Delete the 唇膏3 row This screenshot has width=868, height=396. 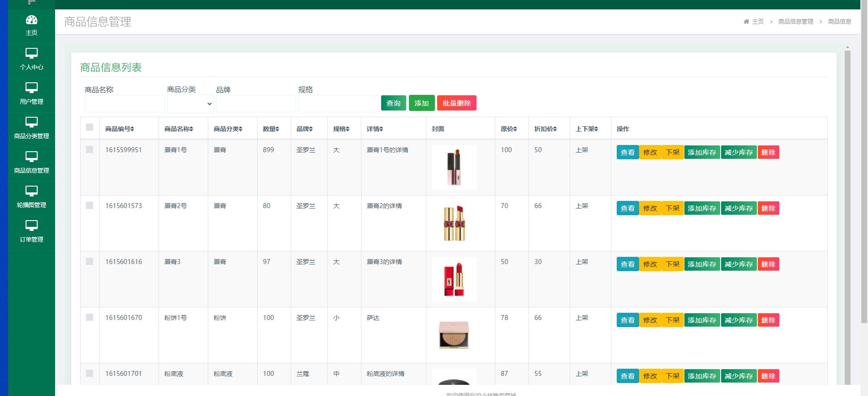769,264
